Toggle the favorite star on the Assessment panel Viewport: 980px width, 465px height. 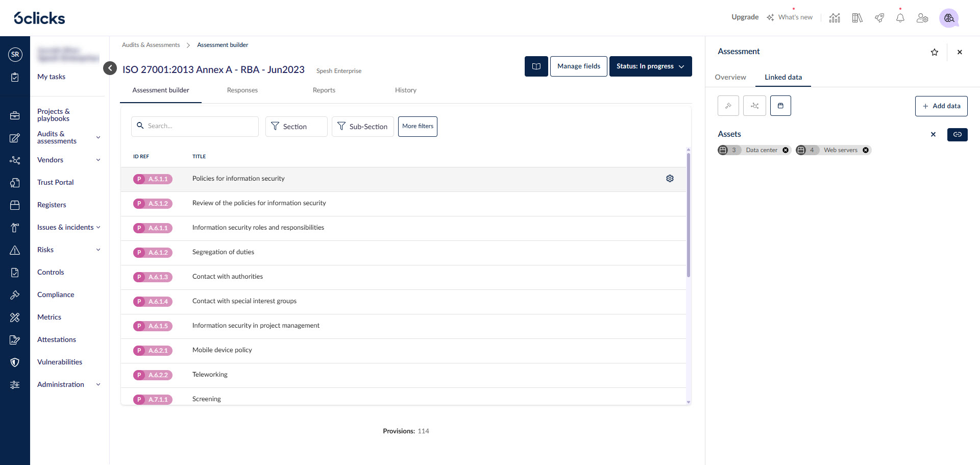pos(935,52)
